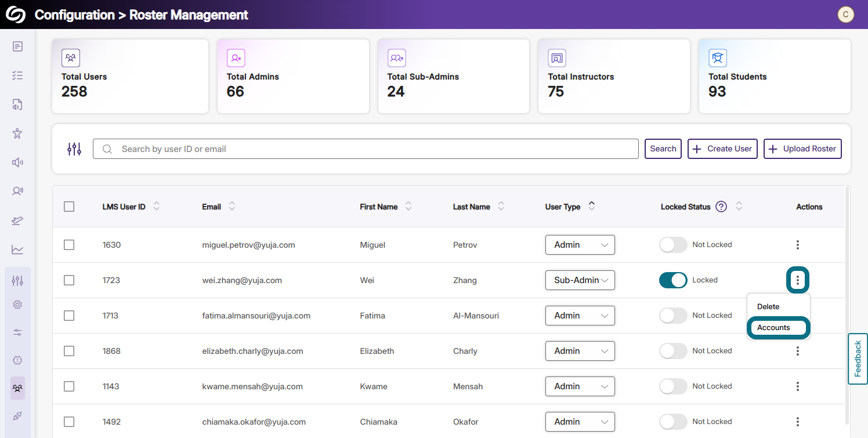The width and height of the screenshot is (868, 438).
Task: Choose Delete from the actions menu
Action: [768, 306]
